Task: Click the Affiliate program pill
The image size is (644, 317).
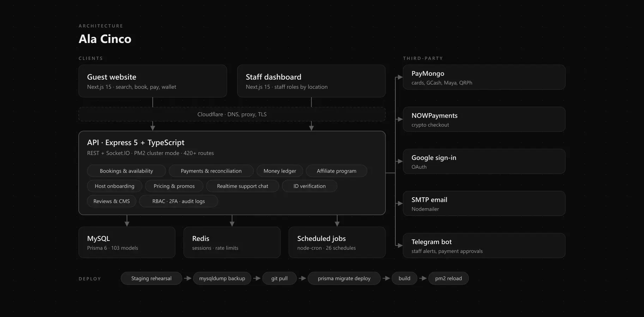Action: pos(336,171)
